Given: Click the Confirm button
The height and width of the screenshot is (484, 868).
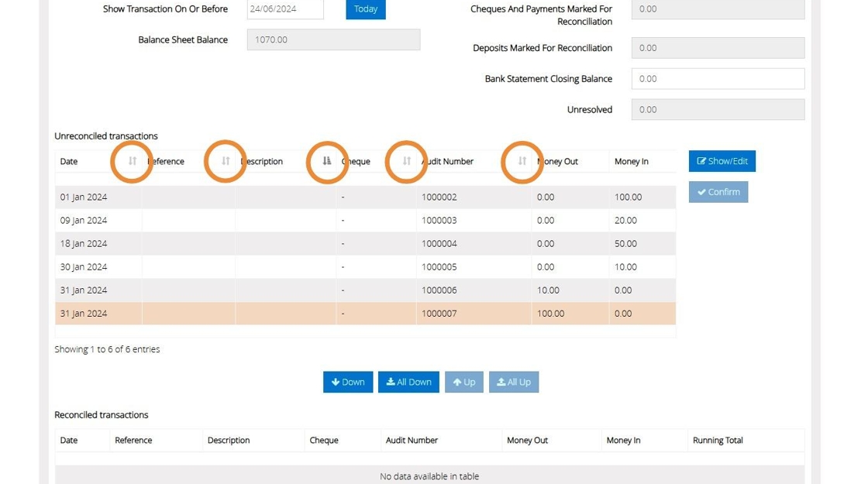Looking at the screenshot, I should point(718,192).
